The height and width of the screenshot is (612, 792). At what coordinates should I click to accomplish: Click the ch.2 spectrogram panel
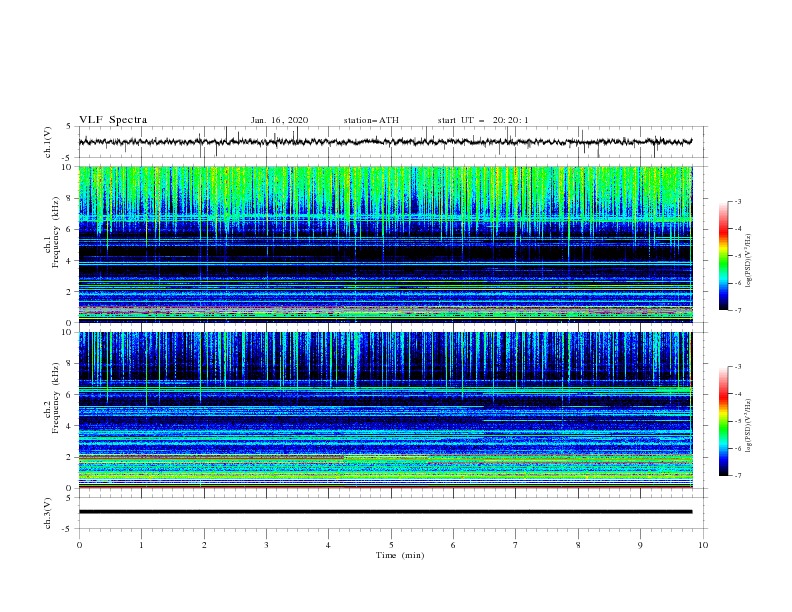(385, 410)
